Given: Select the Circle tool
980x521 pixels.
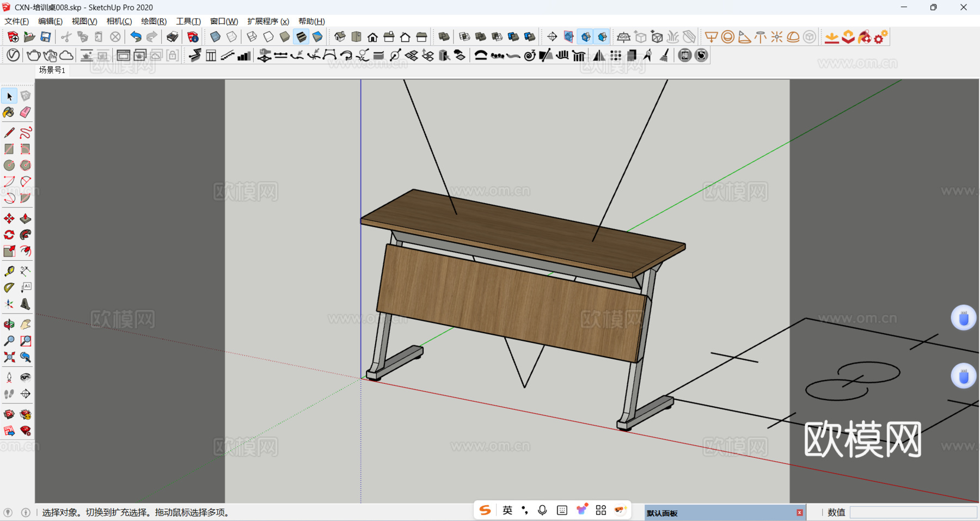Looking at the screenshot, I should tap(9, 165).
